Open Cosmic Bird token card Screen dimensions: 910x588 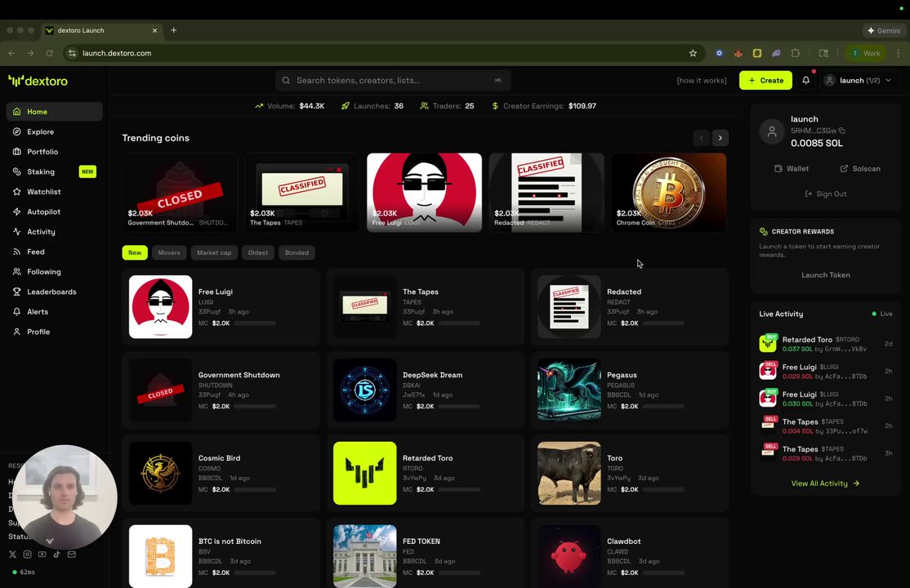(221, 473)
